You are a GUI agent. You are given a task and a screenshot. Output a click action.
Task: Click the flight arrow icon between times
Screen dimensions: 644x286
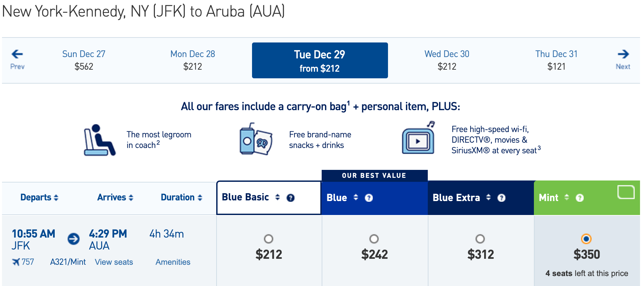pos(74,239)
